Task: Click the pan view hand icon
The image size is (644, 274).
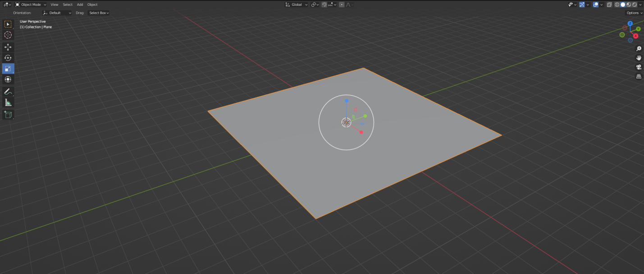Action: pyautogui.click(x=639, y=58)
